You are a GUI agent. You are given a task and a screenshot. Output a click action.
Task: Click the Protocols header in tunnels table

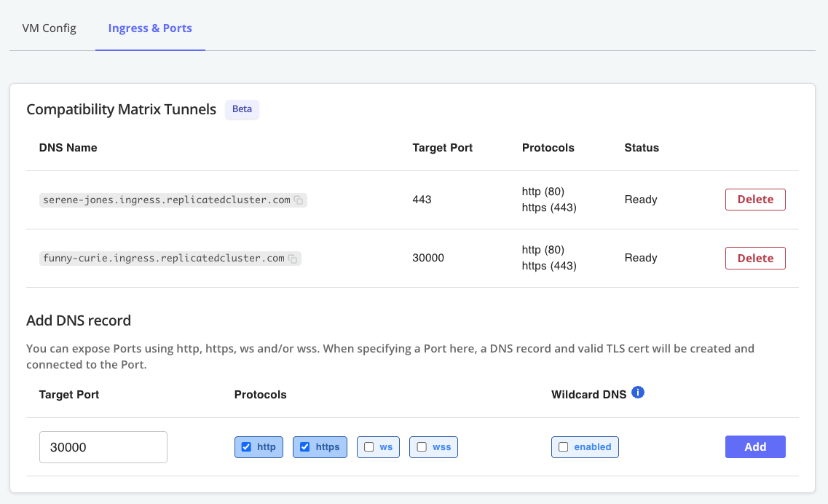[548, 148]
